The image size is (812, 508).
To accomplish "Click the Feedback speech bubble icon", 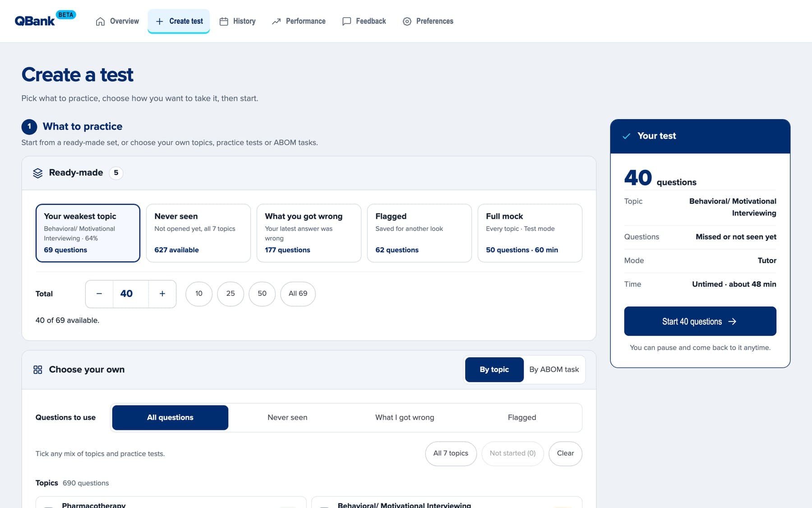I will pos(346,21).
